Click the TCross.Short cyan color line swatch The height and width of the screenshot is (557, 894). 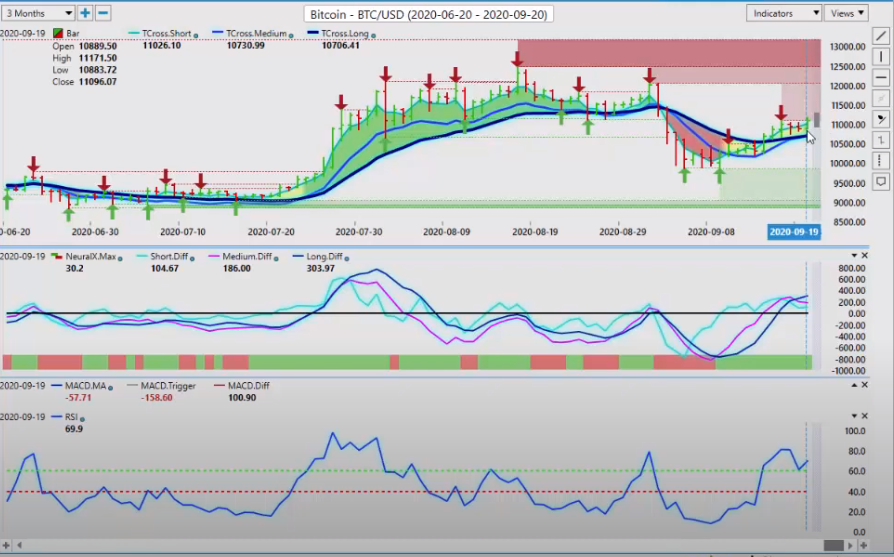pyautogui.click(x=134, y=33)
